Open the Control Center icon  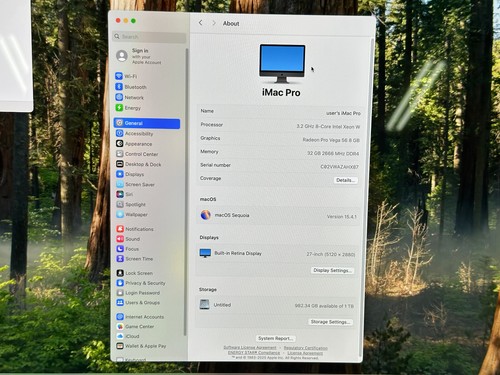coord(120,154)
